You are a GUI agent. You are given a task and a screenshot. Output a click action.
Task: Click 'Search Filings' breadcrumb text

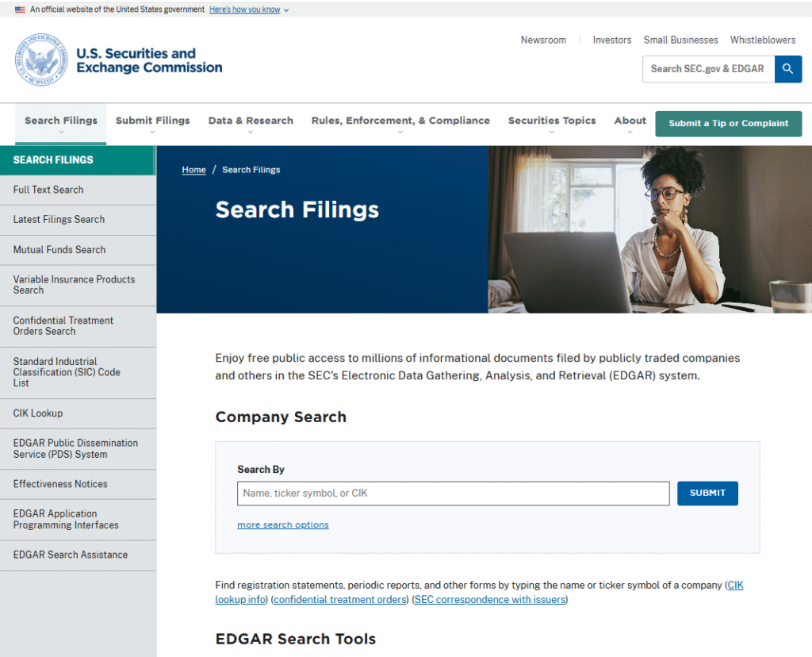coord(251,170)
